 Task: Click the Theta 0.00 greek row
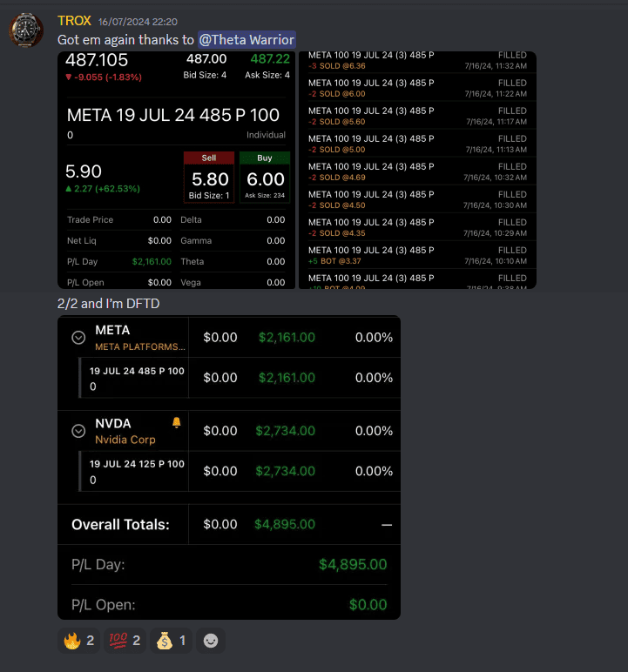coord(233,261)
